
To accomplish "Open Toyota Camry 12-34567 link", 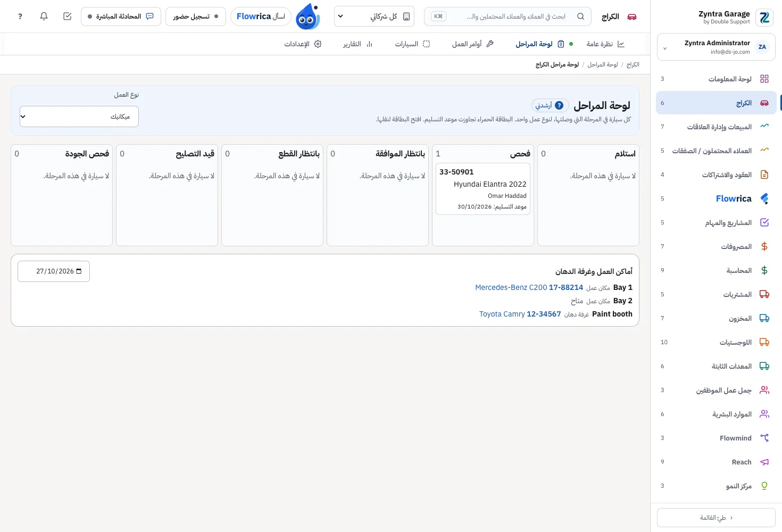I will coord(520,314).
